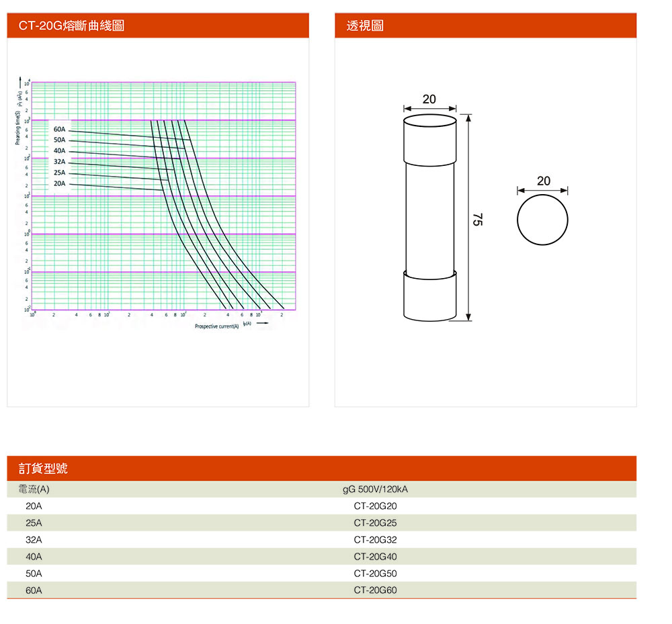Click the CT-20G熔斷曲綫圖 section header

71,26
